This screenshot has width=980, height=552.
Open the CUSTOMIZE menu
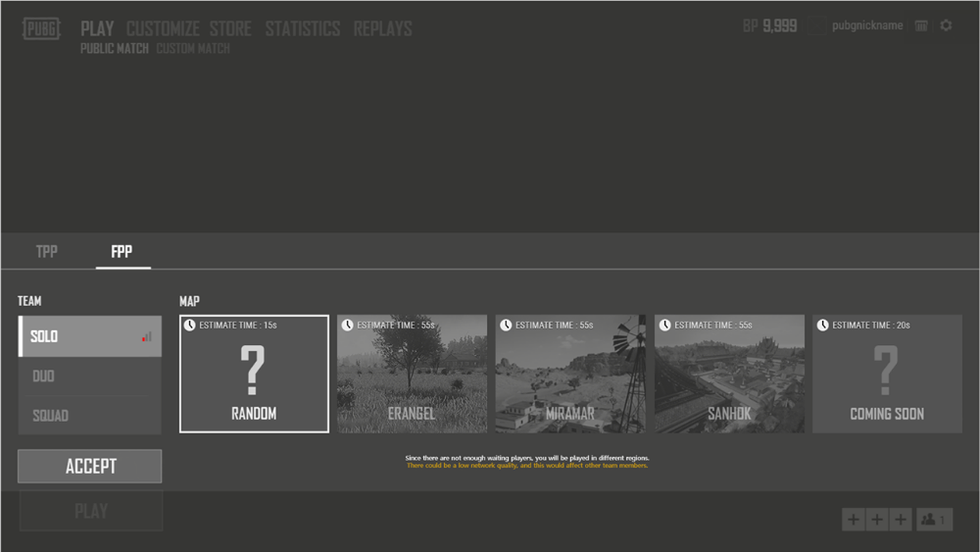163,28
